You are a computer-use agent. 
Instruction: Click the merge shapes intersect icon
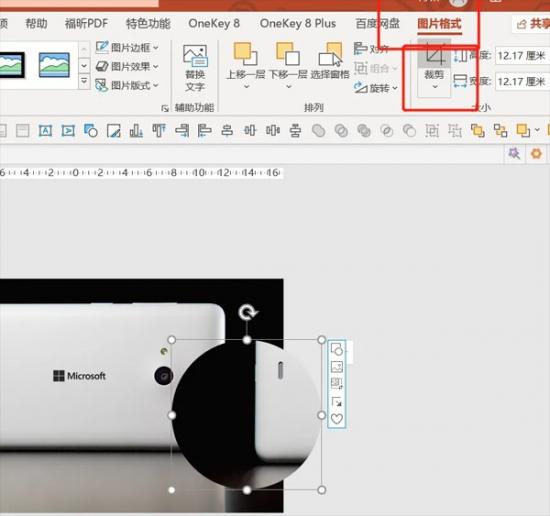tap(387, 131)
